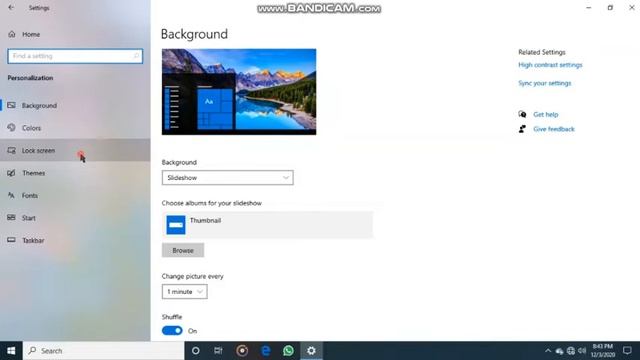Open the Home settings page
640x360 pixels.
click(31, 34)
